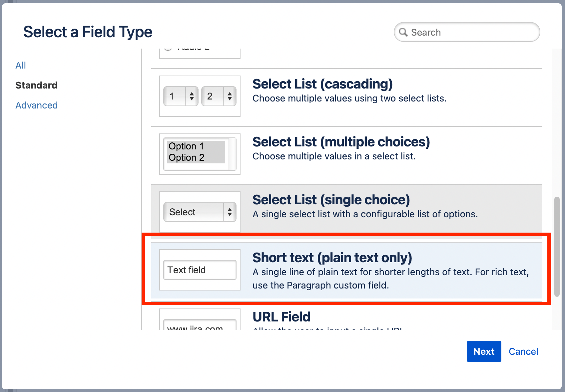Select the Select List (single choice) field type
Image resolution: width=565 pixels, height=392 pixels.
(x=331, y=199)
